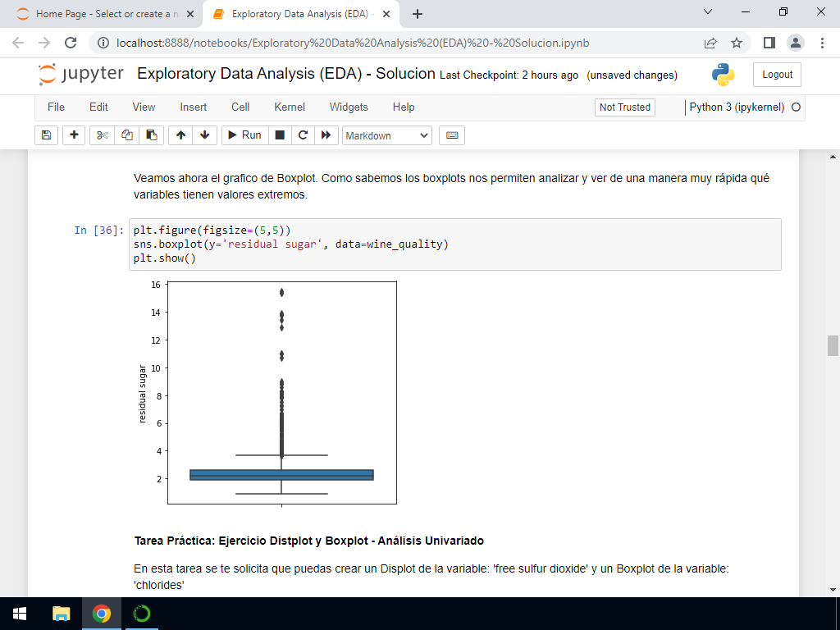This screenshot has height=630, width=840.
Task: Paste cells below icon
Action: point(152,135)
